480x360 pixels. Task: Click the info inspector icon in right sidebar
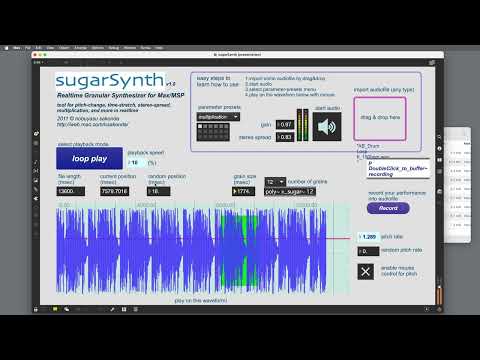(x=439, y=149)
